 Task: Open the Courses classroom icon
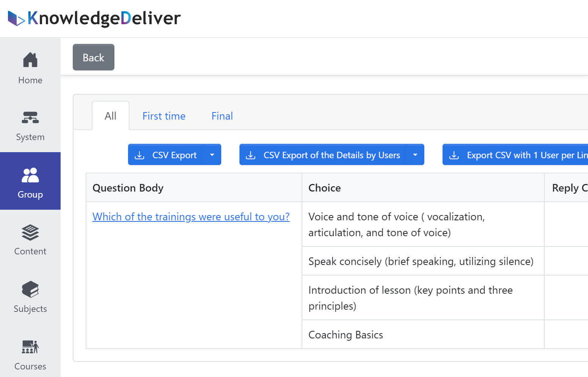(x=30, y=347)
